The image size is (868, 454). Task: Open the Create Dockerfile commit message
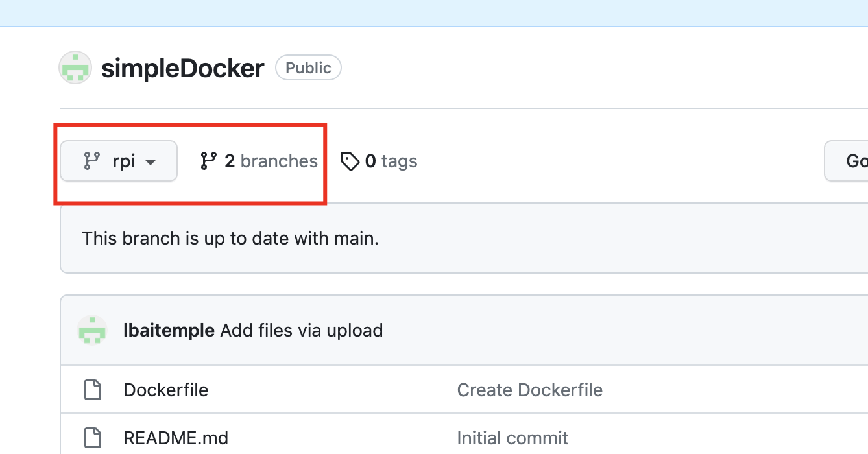[529, 390]
